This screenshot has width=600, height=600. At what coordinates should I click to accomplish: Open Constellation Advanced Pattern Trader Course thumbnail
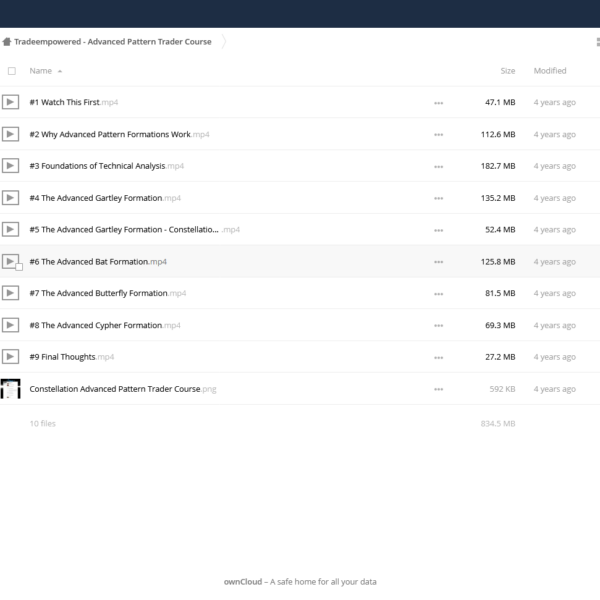[x=10, y=389]
